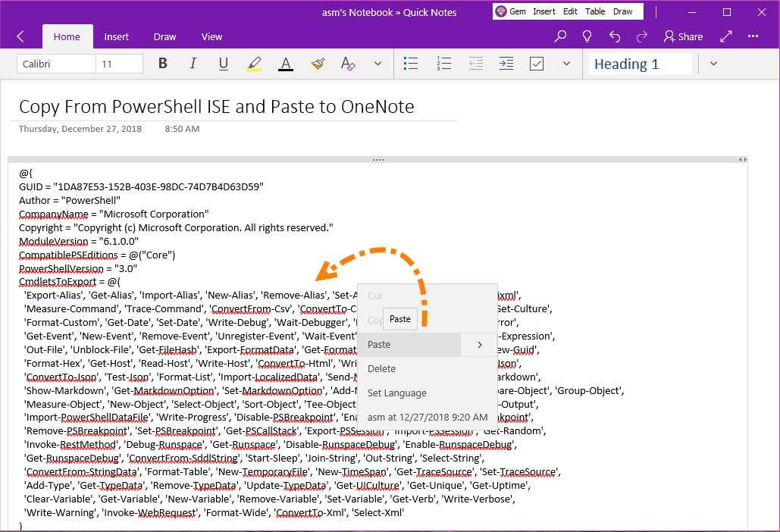This screenshot has height=532, width=780.
Task: Clear all formatting
Action: tap(347, 63)
